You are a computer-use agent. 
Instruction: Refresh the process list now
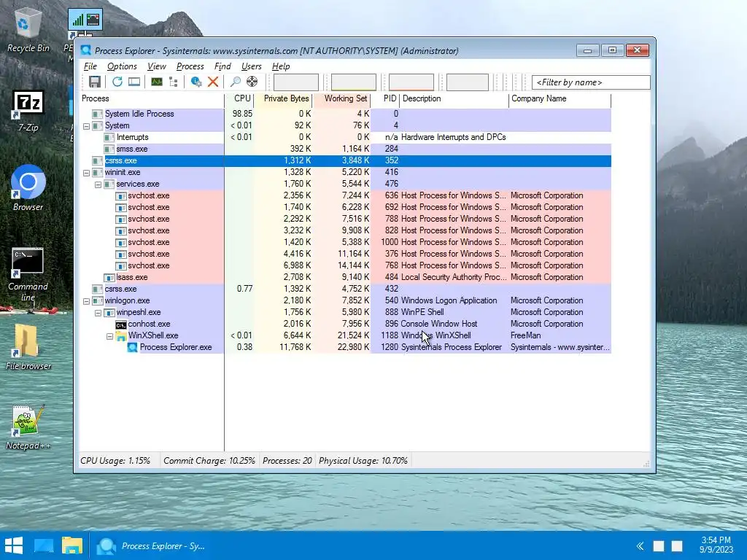point(117,82)
